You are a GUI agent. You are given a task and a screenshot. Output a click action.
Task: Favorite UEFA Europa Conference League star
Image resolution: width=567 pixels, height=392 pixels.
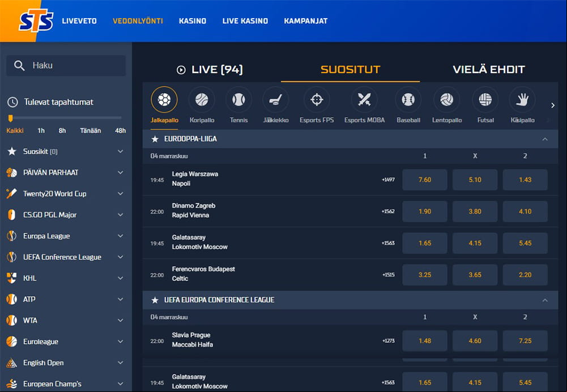tap(155, 300)
